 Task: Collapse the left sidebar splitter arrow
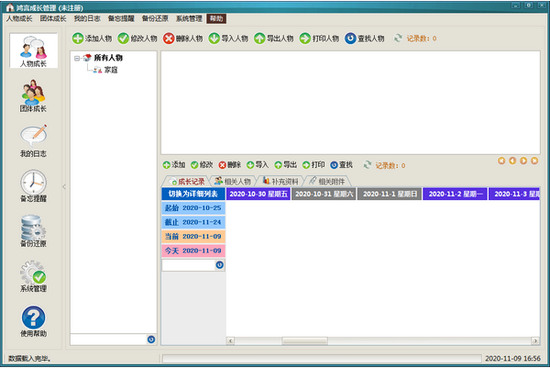click(64, 187)
